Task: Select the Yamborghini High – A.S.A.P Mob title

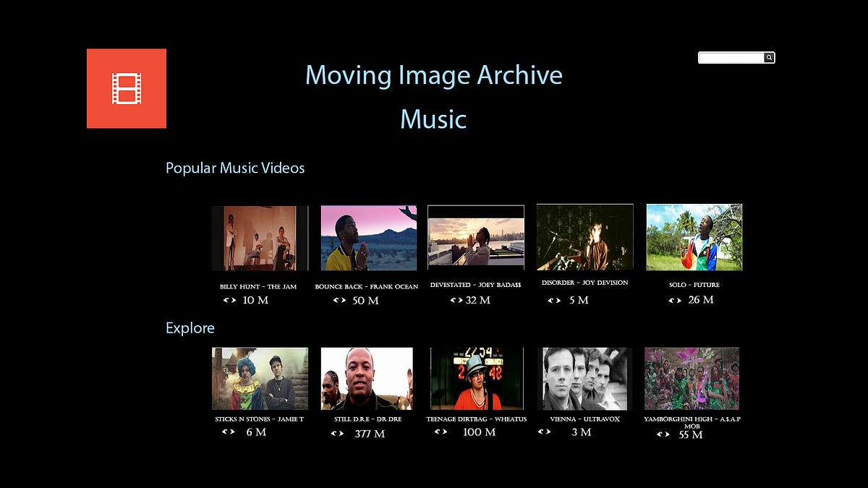Action: coord(692,422)
